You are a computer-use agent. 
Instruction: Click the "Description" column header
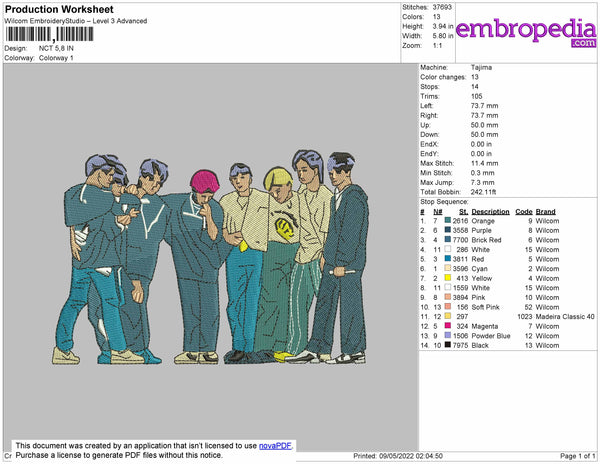[491, 212]
